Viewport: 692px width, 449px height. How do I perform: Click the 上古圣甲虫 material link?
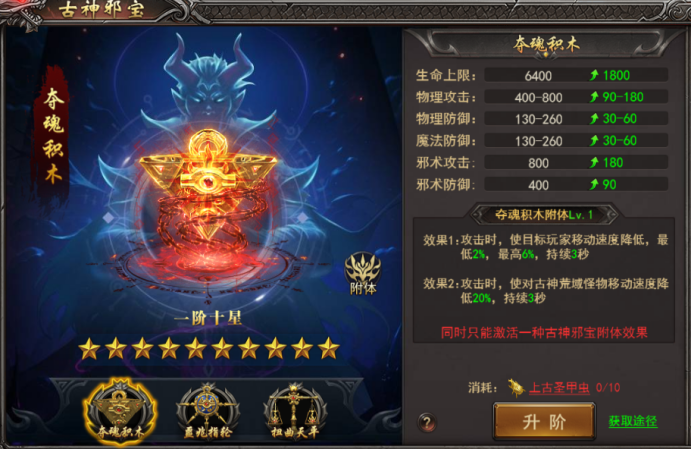(559, 388)
